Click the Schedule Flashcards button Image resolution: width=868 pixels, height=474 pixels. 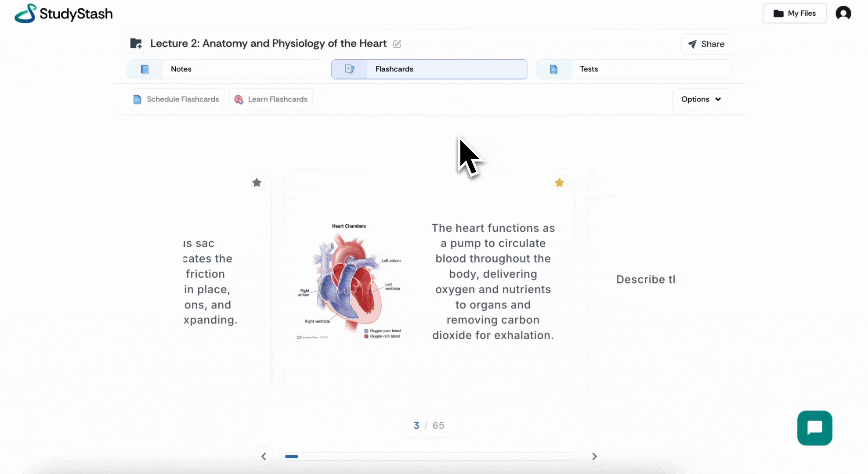[x=176, y=99]
